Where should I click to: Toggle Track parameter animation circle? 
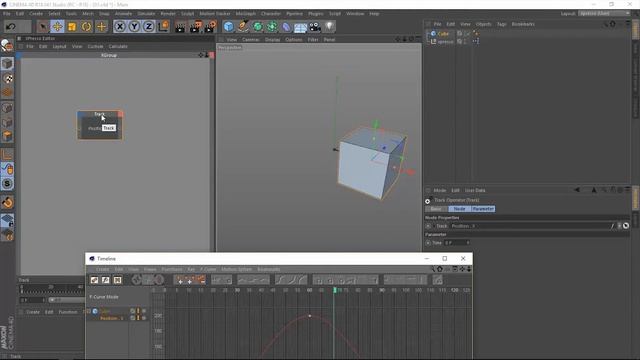click(428, 226)
